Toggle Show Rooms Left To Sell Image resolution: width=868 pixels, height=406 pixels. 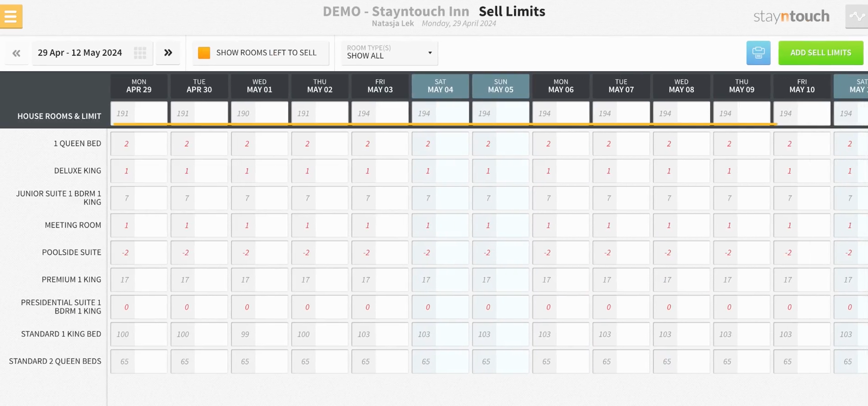pos(260,53)
